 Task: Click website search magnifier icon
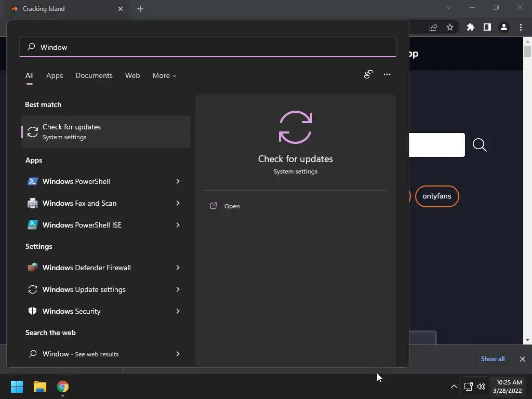coord(480,145)
